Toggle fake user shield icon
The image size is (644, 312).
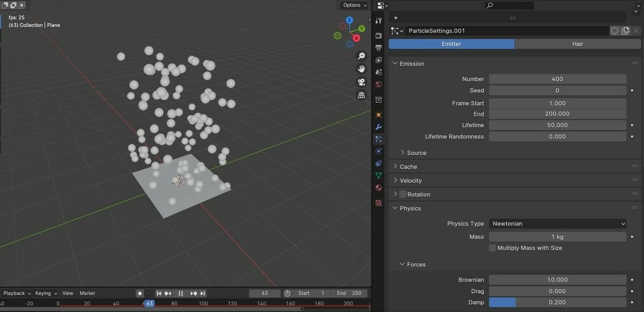[615, 31]
